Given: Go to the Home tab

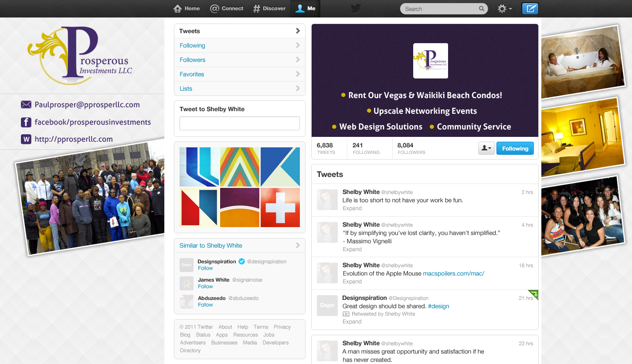Looking at the screenshot, I should point(187,9).
